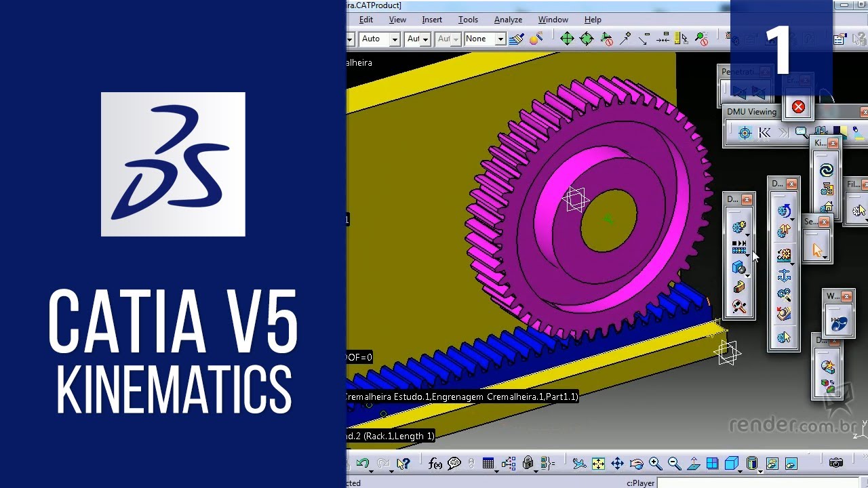The height and width of the screenshot is (488, 868).
Task: Toggle the Multi-View four-pane icon
Action: click(x=712, y=464)
